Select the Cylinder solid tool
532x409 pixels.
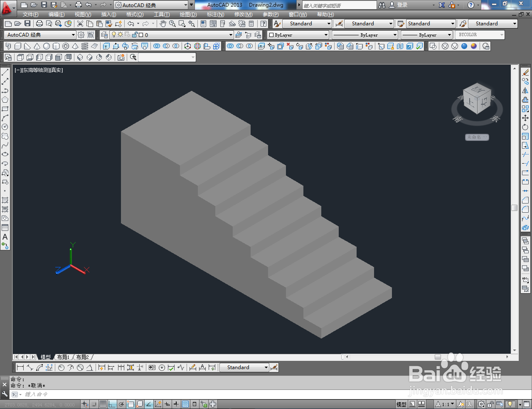[56, 46]
